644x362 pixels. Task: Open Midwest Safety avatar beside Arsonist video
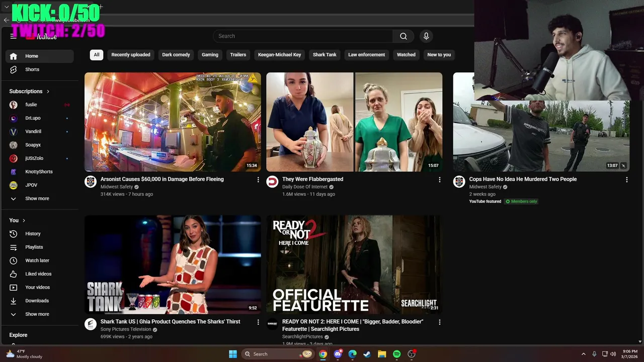(91, 182)
